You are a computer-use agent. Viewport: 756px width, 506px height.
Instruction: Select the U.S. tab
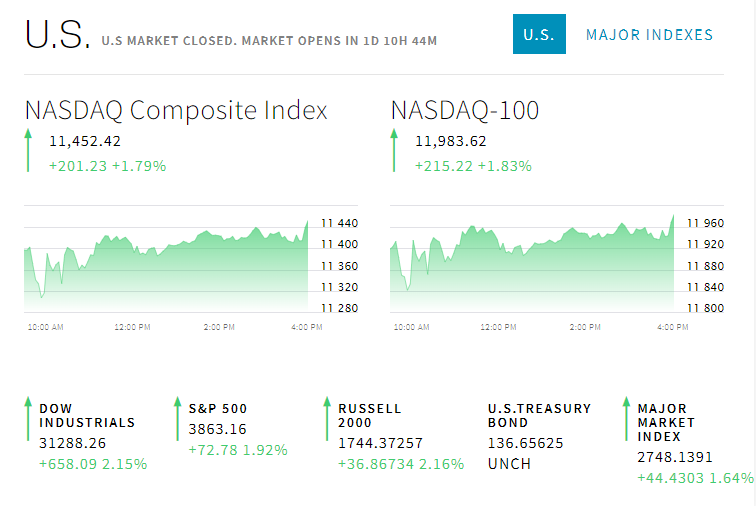coord(539,35)
